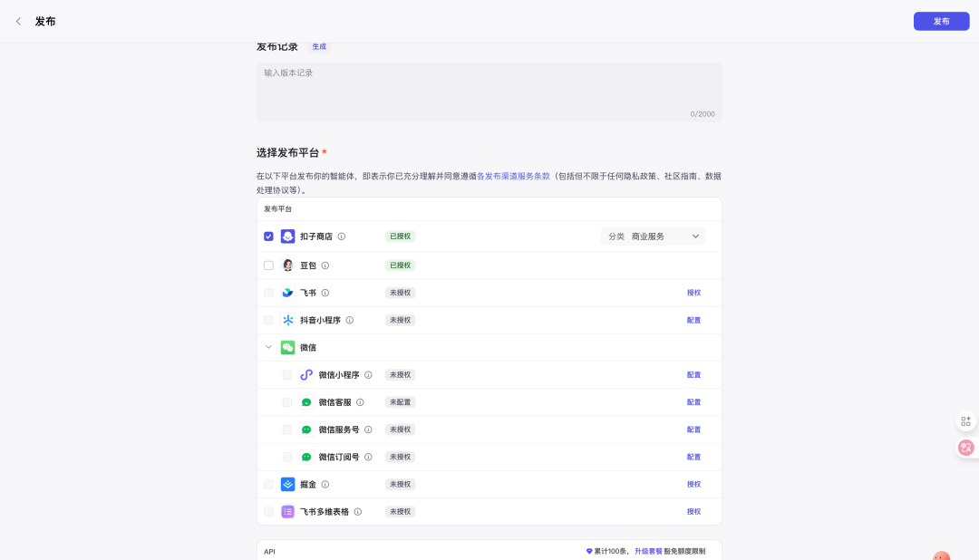Click 授权 link for 掘金
Image resolution: width=979 pixels, height=560 pixels.
[x=693, y=485]
